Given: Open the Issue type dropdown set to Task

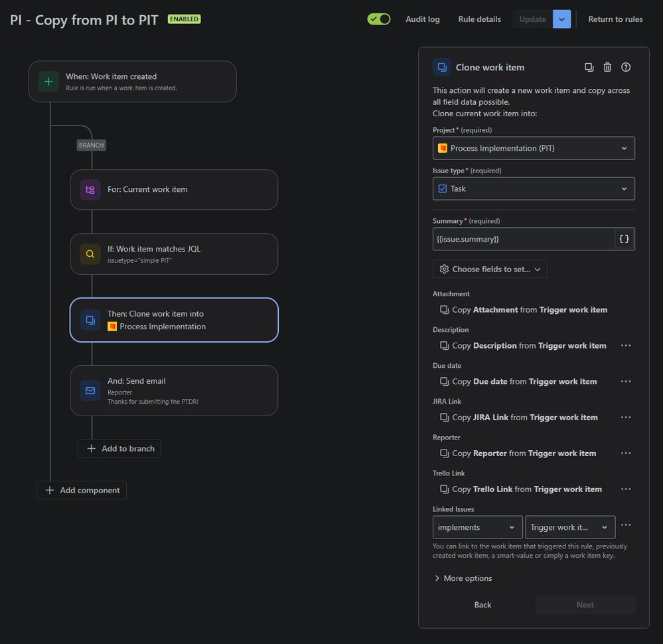Looking at the screenshot, I should [534, 189].
